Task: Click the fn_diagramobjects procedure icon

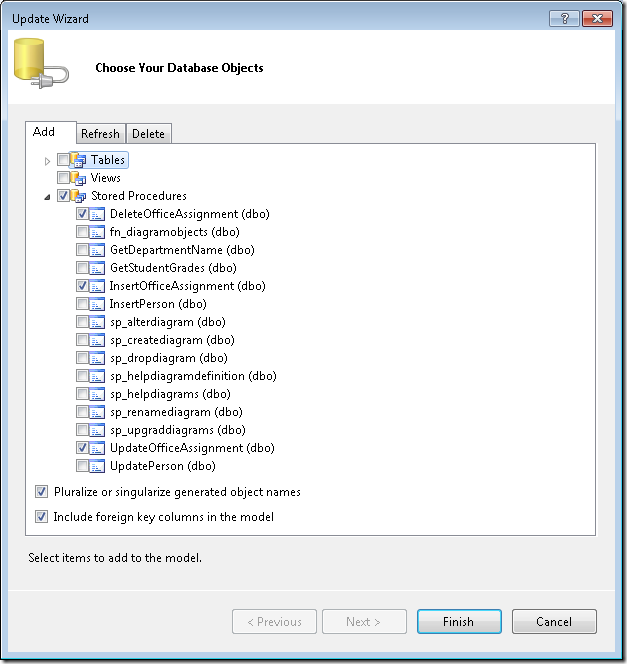Action: pyautogui.click(x=97, y=232)
